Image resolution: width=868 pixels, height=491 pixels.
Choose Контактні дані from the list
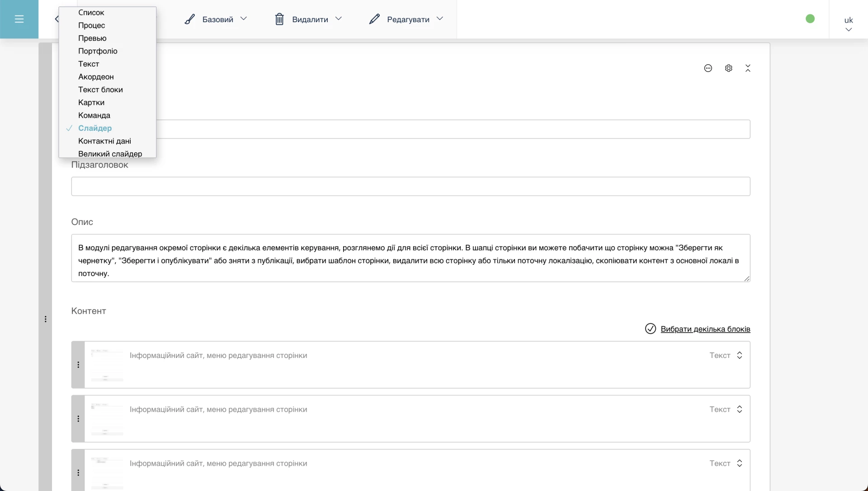104,141
